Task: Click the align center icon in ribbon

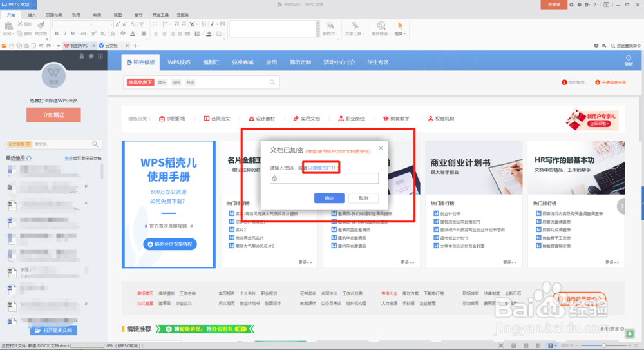Action: pos(164,34)
